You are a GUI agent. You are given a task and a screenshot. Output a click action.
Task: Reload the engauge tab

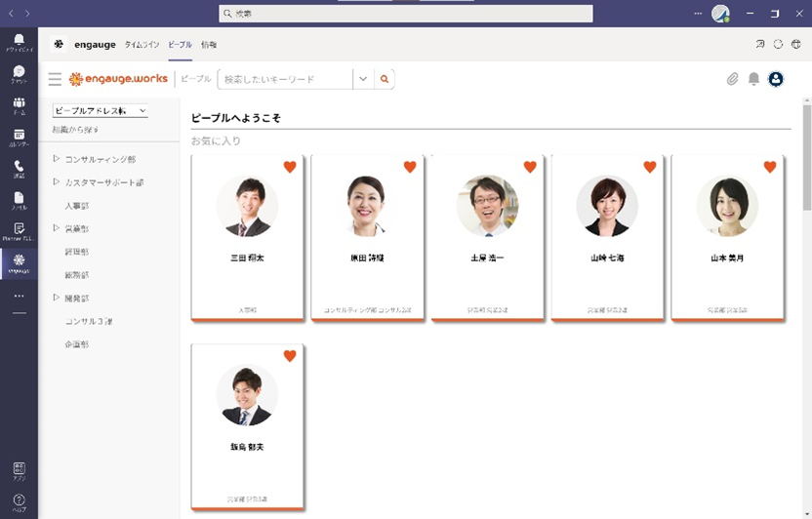[x=778, y=44]
